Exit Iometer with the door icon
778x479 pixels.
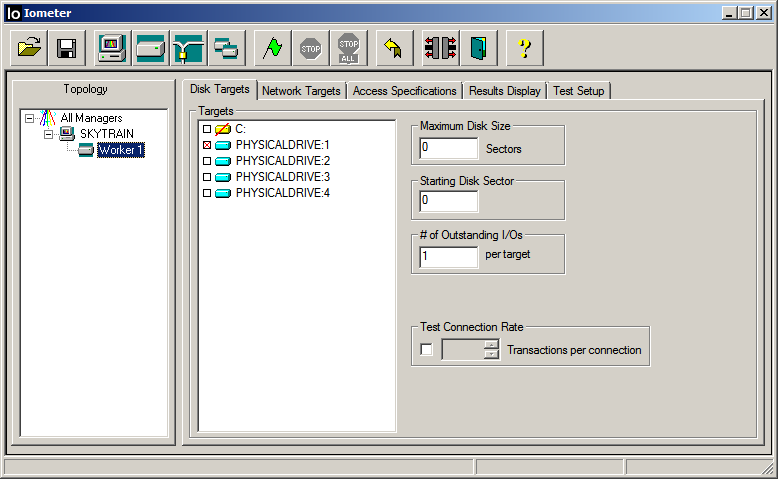pyautogui.click(x=479, y=48)
